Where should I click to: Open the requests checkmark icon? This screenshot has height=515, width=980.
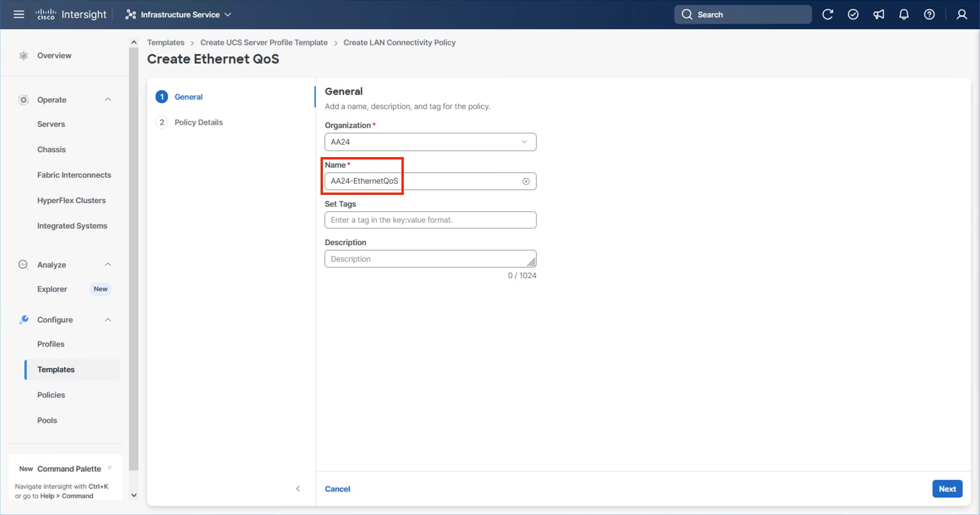coord(853,15)
